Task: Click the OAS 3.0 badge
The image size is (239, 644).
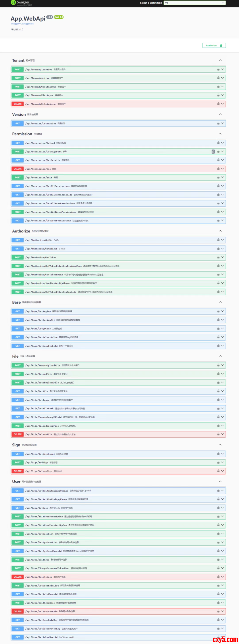Action: pos(59,17)
